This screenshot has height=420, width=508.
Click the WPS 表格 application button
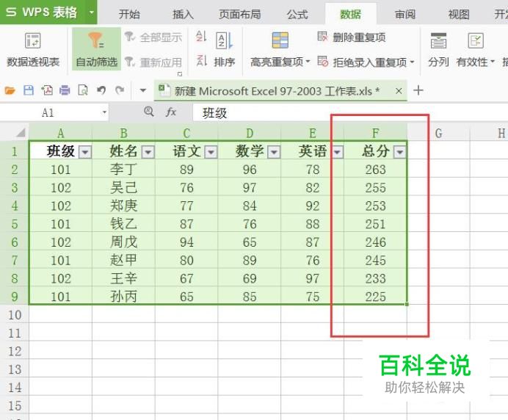tap(42, 12)
